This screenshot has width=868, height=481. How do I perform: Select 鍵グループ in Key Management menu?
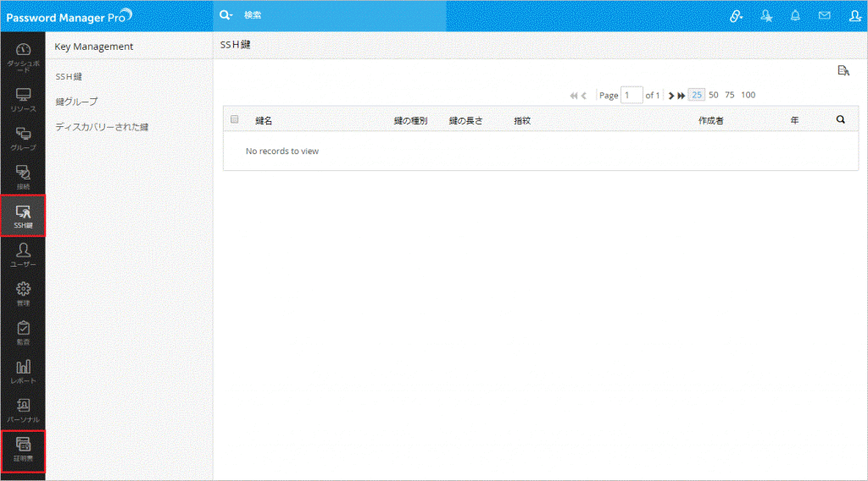coord(76,102)
